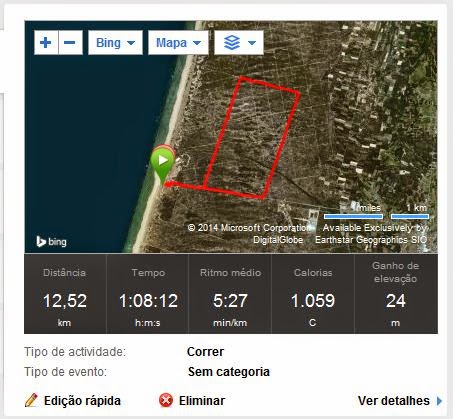This screenshot has width=453, height=419.
Task: Click the Bing logo on map
Action: [51, 241]
